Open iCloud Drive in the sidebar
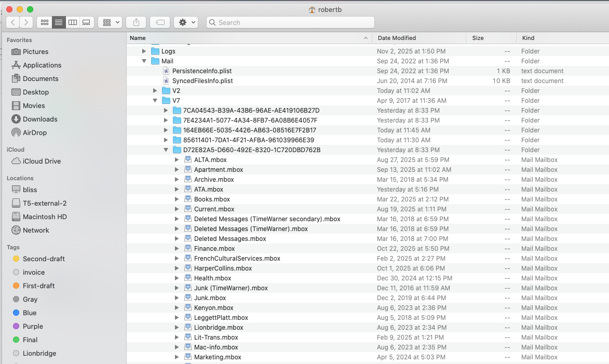Viewport: 609px width, 364px height. click(42, 161)
